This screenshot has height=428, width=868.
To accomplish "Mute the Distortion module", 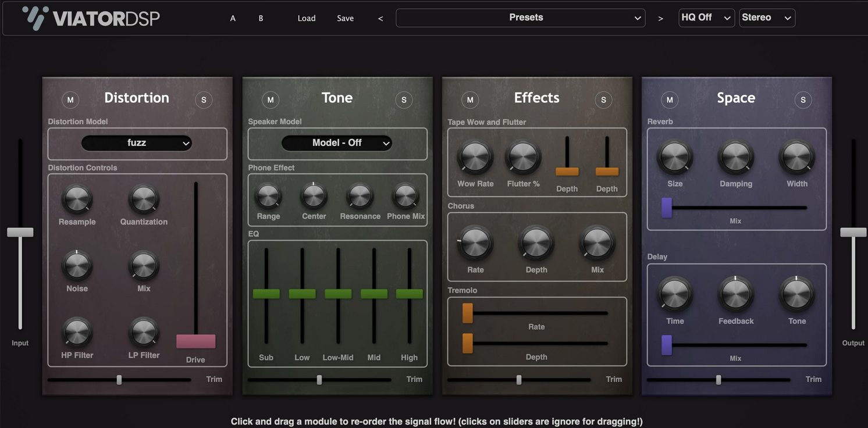I will pos(70,99).
